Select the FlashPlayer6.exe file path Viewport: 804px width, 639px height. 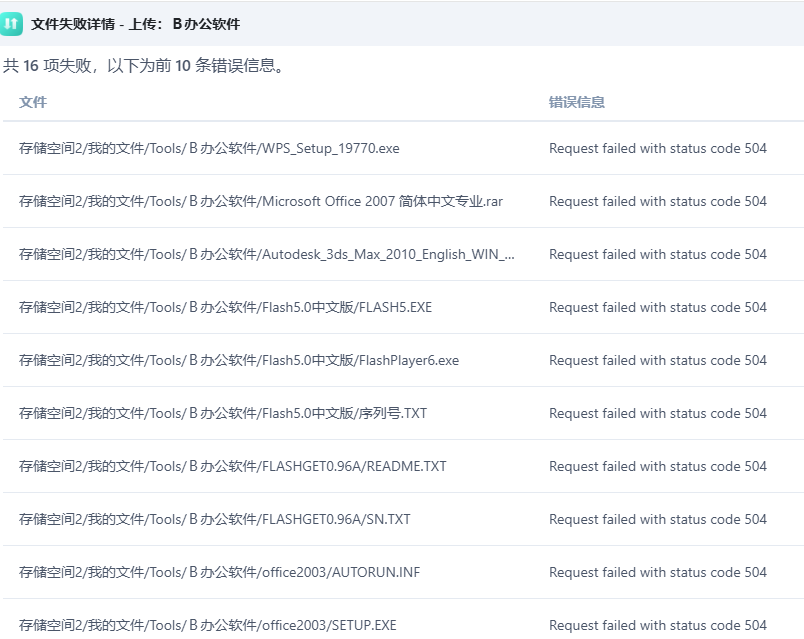coord(239,361)
